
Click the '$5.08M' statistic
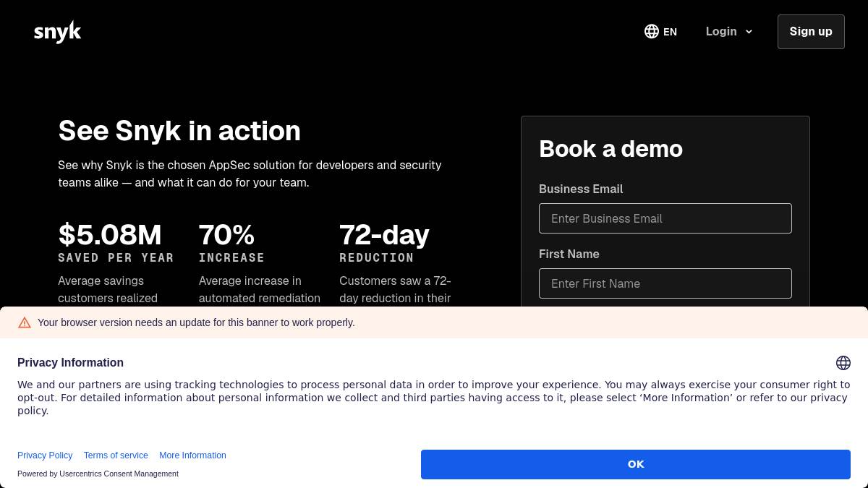[110, 235]
